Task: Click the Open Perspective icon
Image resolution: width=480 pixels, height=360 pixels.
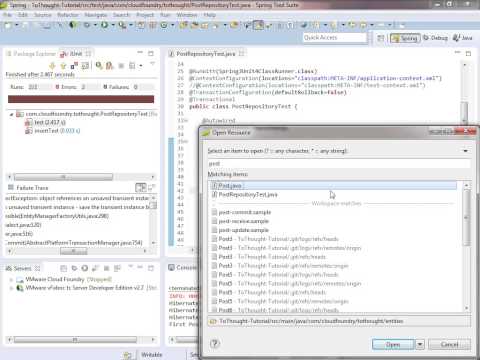Action: (380, 38)
